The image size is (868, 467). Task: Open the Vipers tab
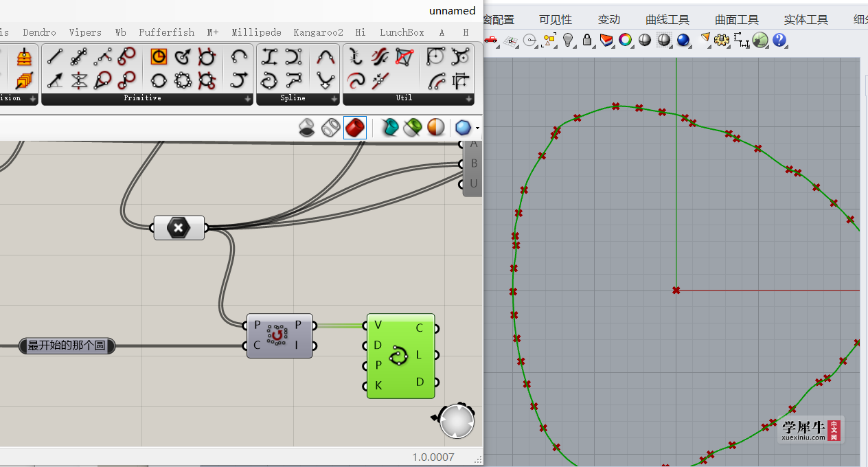tap(85, 32)
